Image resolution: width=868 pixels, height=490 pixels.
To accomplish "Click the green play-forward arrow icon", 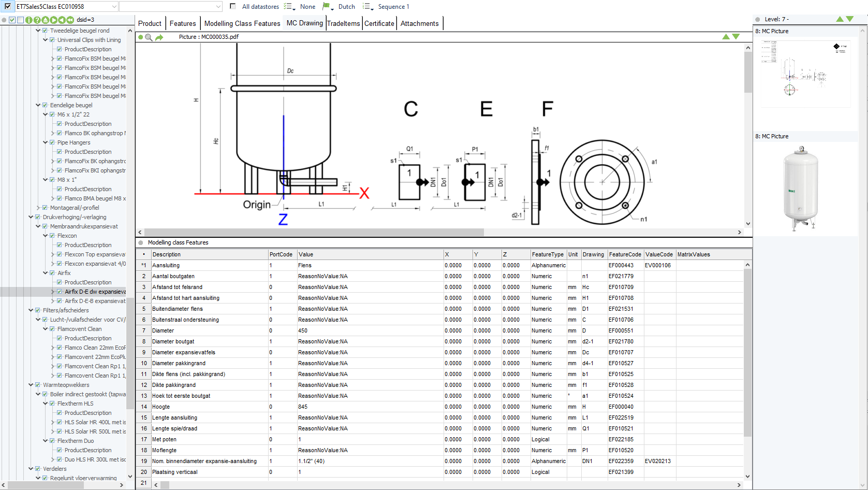I will tap(54, 20).
